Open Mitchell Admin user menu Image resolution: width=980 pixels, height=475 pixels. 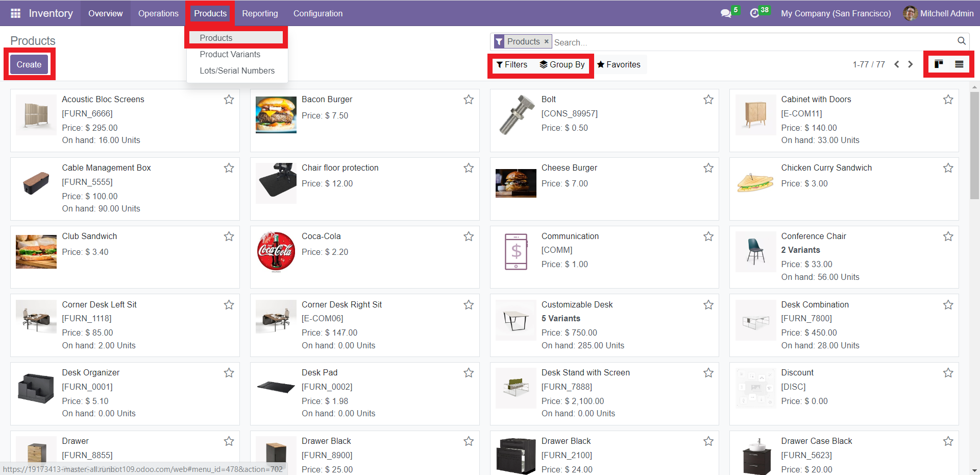pos(938,13)
